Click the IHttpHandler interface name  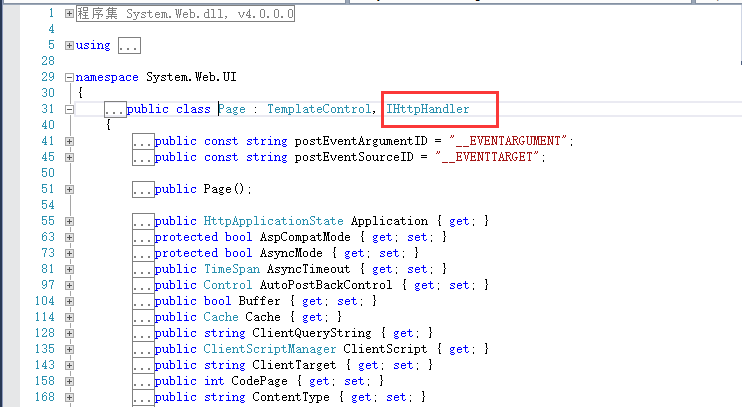point(427,109)
